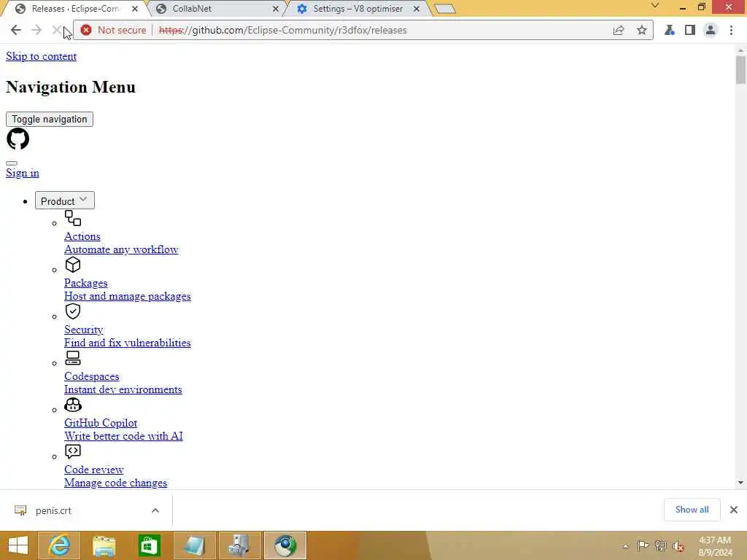Open Write better code with AI link

tap(123, 436)
